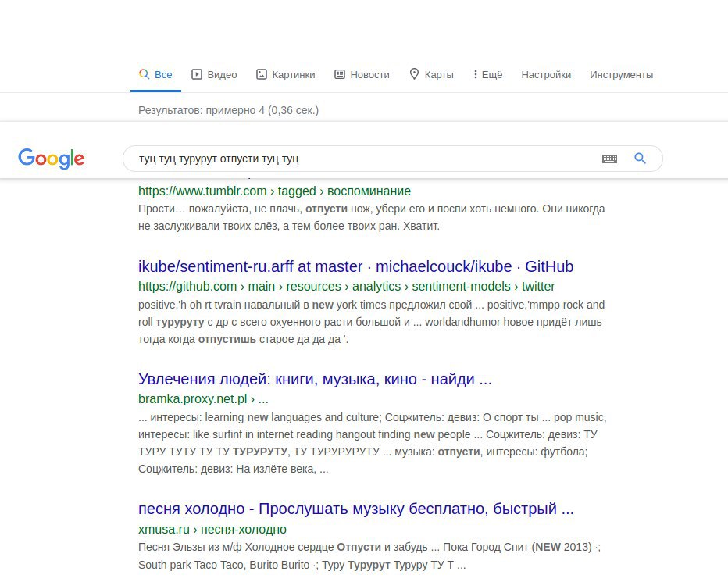
Task: Click the snippet text starting Песня Эльзы
Action: coord(369,556)
